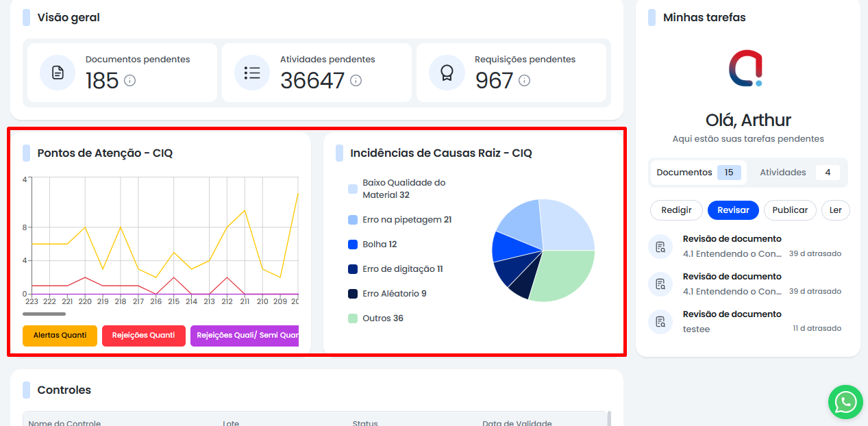Image resolution: width=868 pixels, height=426 pixels.
Task: Open the WhatsApp chat button
Action: [845, 402]
